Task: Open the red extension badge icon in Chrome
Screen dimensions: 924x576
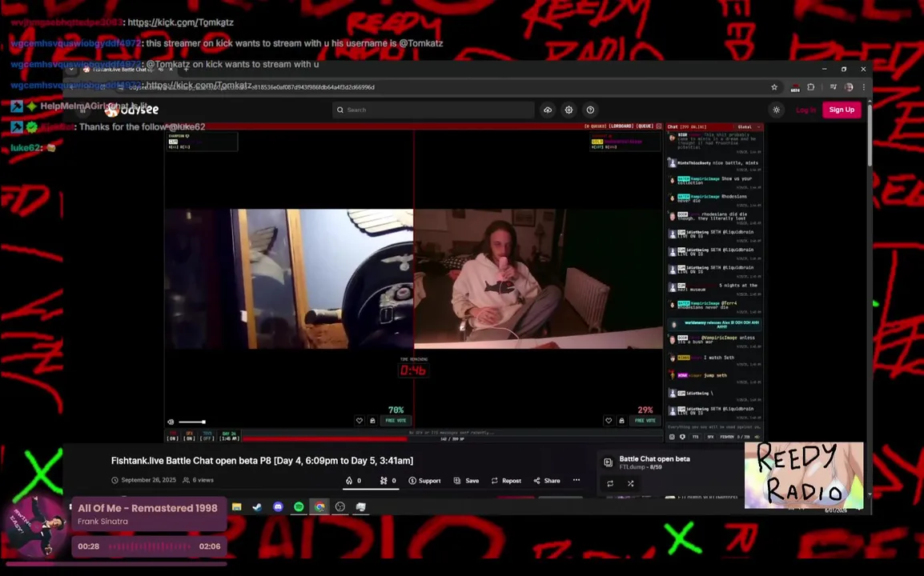Action: click(795, 88)
